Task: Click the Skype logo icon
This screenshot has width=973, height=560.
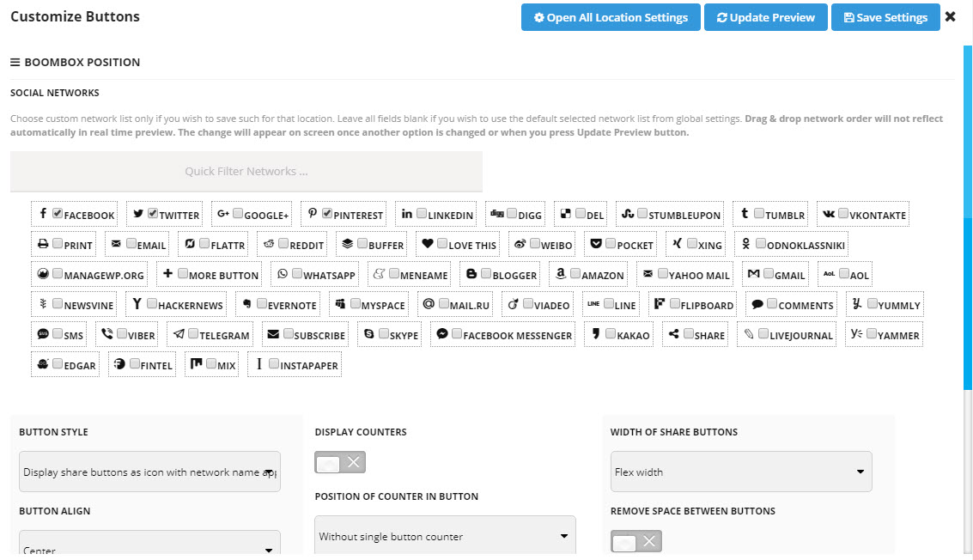Action: pos(368,334)
